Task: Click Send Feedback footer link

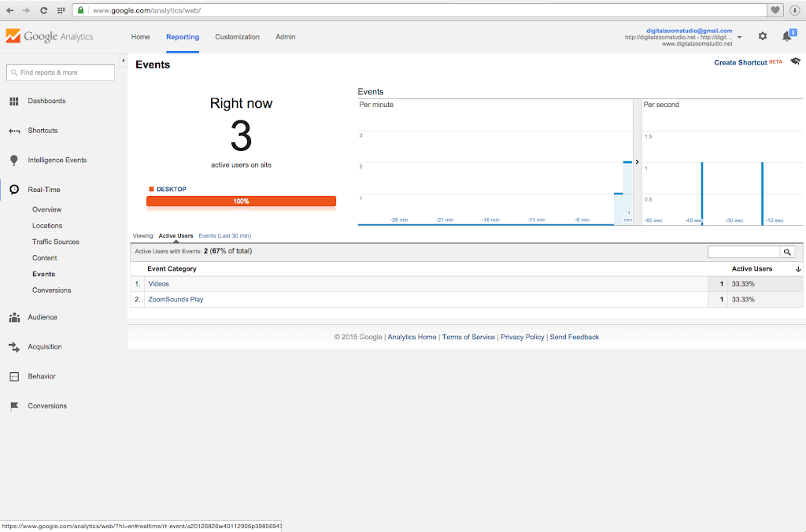Action: 574,337
